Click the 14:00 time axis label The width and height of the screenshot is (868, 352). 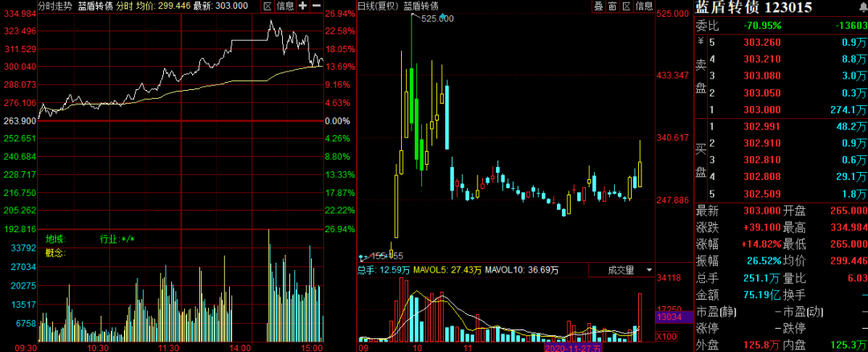(x=240, y=347)
